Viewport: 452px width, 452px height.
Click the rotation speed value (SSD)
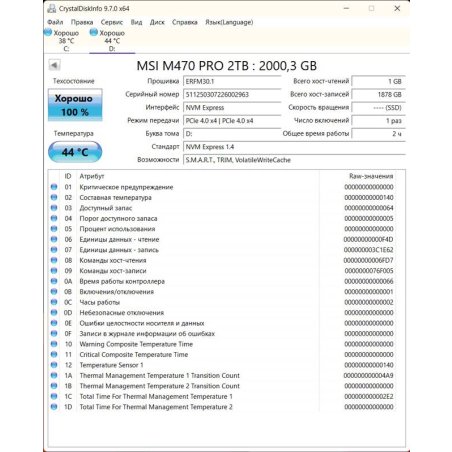pyautogui.click(x=379, y=108)
